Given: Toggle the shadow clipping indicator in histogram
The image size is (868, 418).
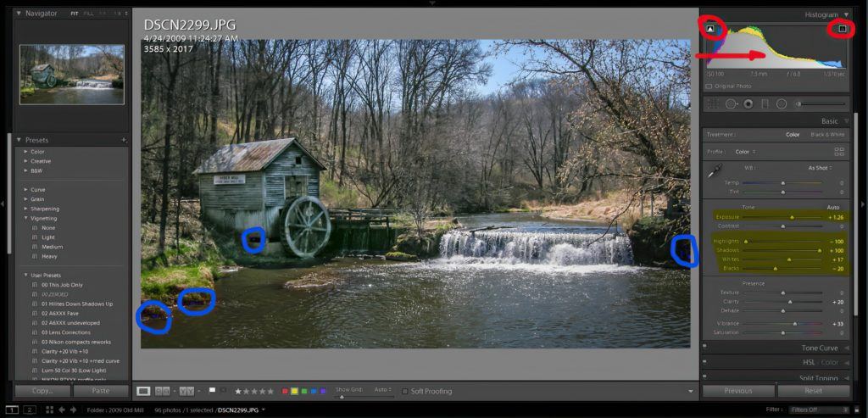Looking at the screenshot, I should (x=710, y=29).
